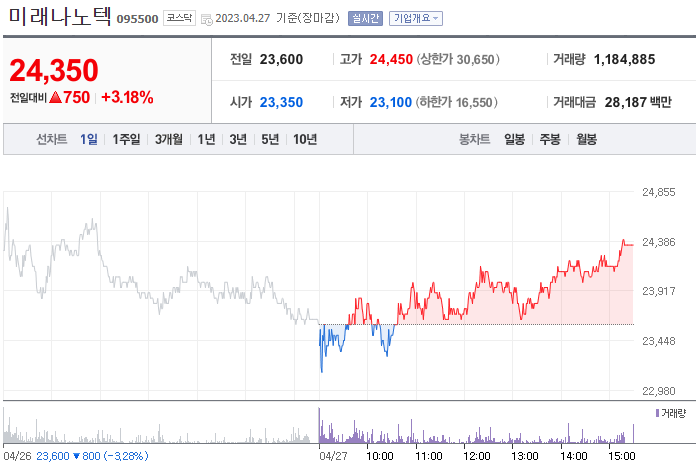Click the 23,917 y-axis label
This screenshot has height=471, width=696.
click(659, 291)
